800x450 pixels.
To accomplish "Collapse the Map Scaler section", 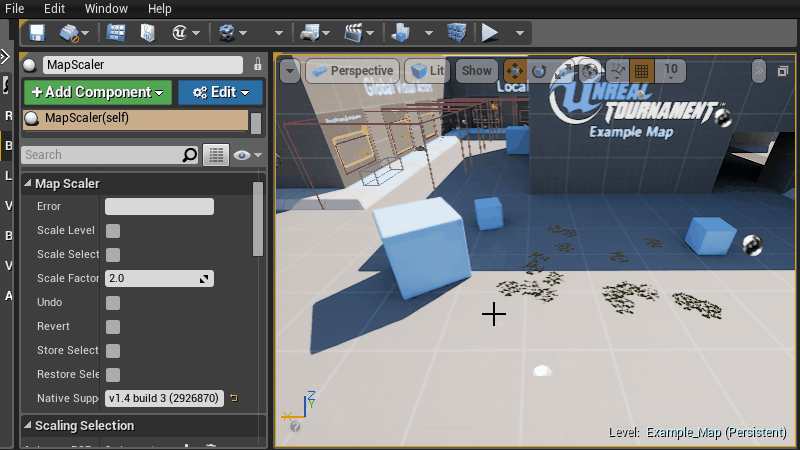I will click(x=28, y=183).
